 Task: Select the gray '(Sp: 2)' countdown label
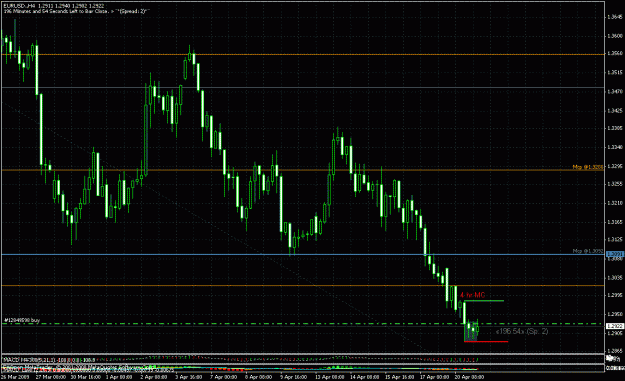[522, 331]
